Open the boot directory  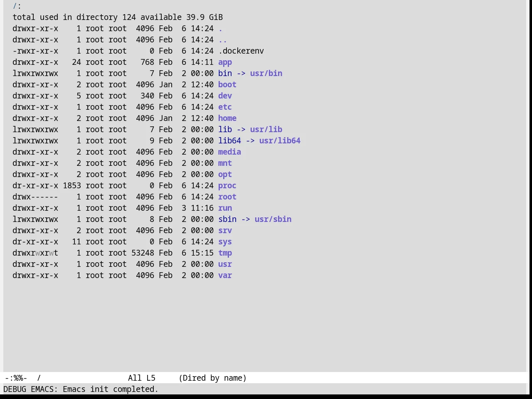tap(227, 85)
